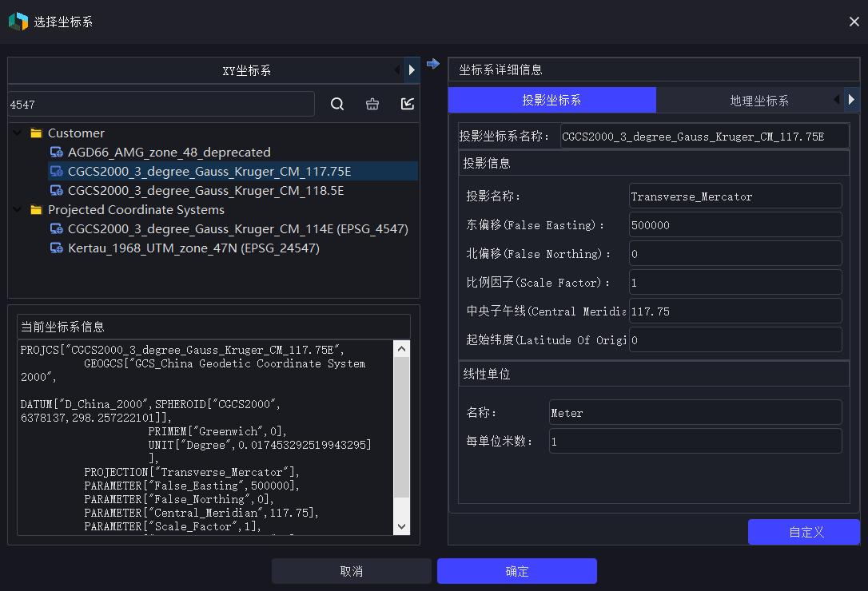
Task: Click the Central Meridian 117.75 field
Action: click(735, 311)
